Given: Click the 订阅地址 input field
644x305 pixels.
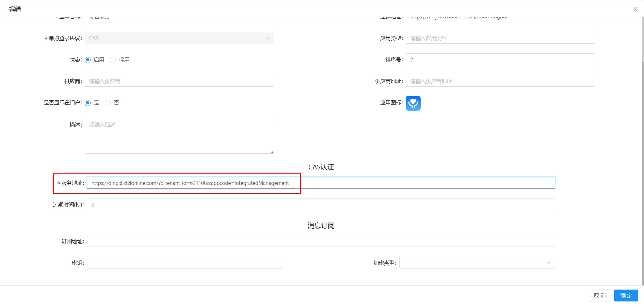Looking at the screenshot, I should coord(321,241).
